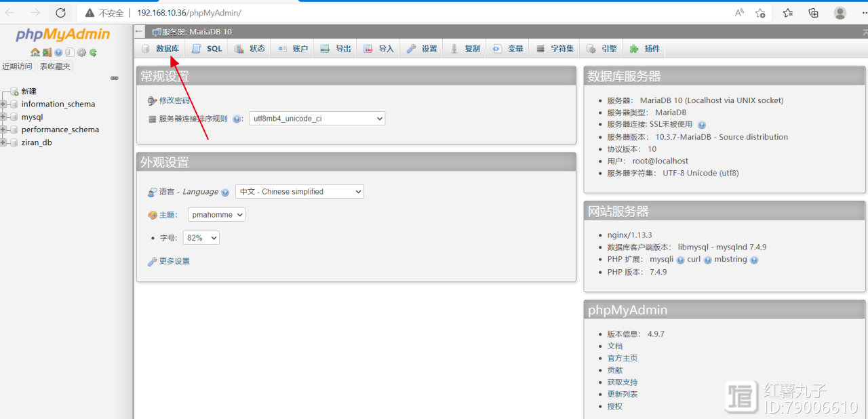The width and height of the screenshot is (868, 419).
Task: Switch to the 账户 tab
Action: (x=293, y=49)
